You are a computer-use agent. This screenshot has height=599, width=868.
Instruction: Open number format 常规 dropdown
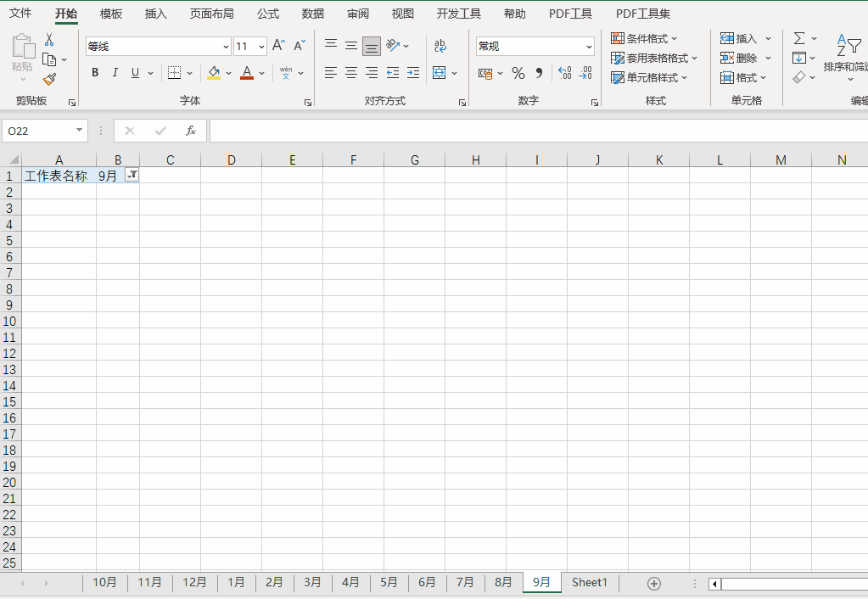click(589, 47)
